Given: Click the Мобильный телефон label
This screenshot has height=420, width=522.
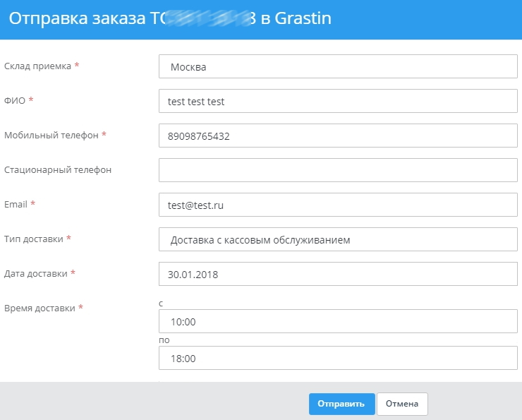Looking at the screenshot, I should coord(51,135).
